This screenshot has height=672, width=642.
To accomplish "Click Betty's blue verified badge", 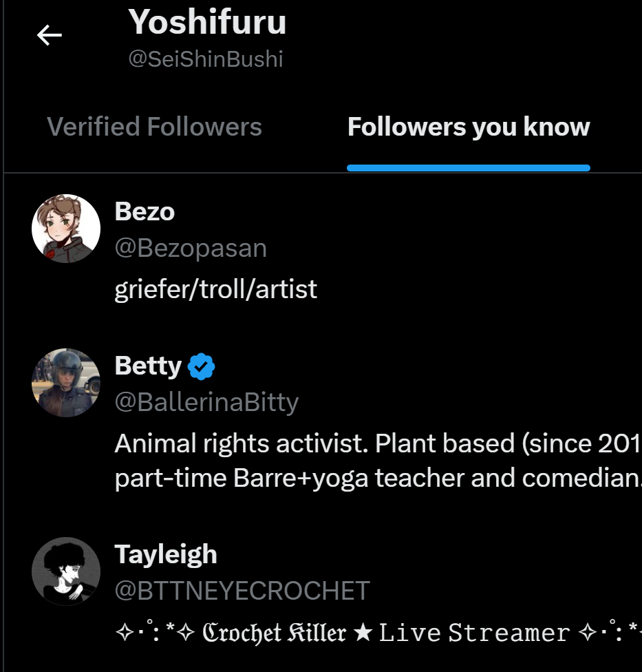I will (x=201, y=366).
